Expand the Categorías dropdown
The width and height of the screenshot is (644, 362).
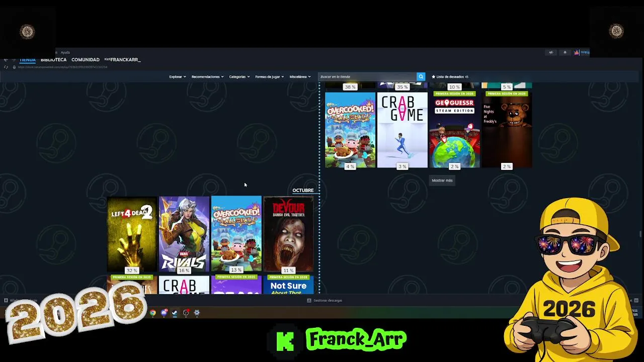coord(239,77)
